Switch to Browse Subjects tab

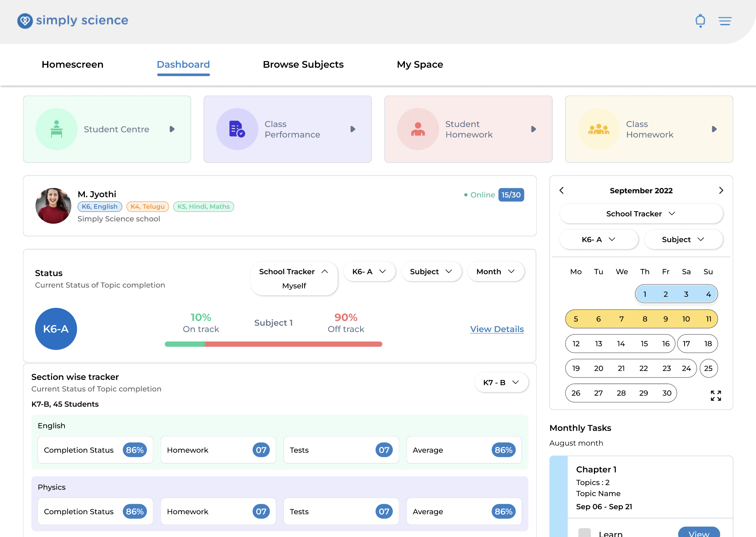[x=303, y=65]
